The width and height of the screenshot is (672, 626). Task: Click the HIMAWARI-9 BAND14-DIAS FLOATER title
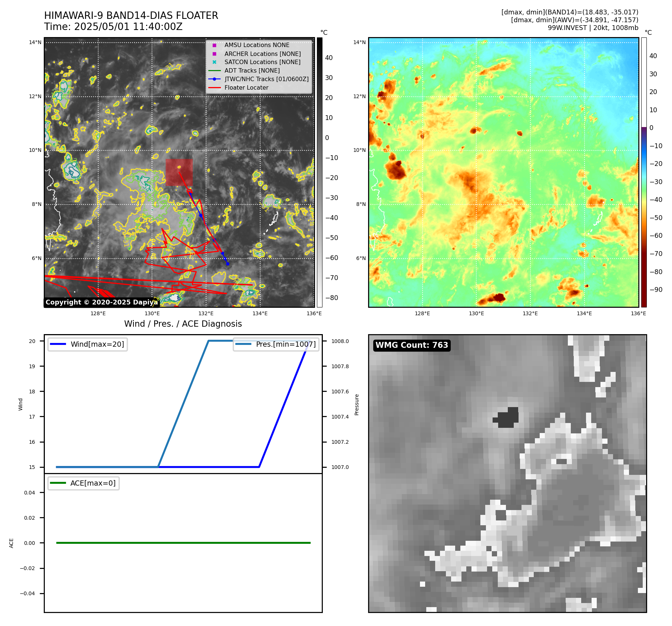[x=131, y=16]
